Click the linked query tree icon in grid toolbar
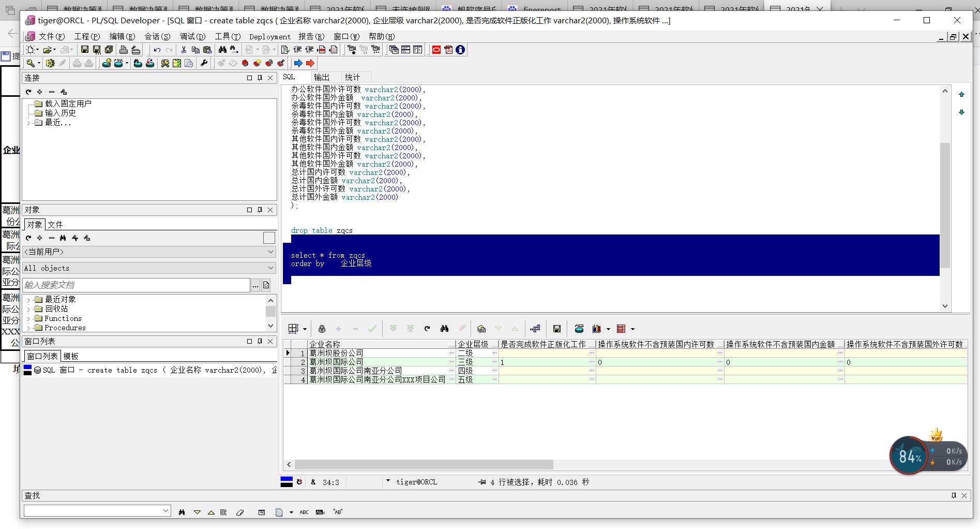Viewport: 980px width, 529px height. [535, 329]
